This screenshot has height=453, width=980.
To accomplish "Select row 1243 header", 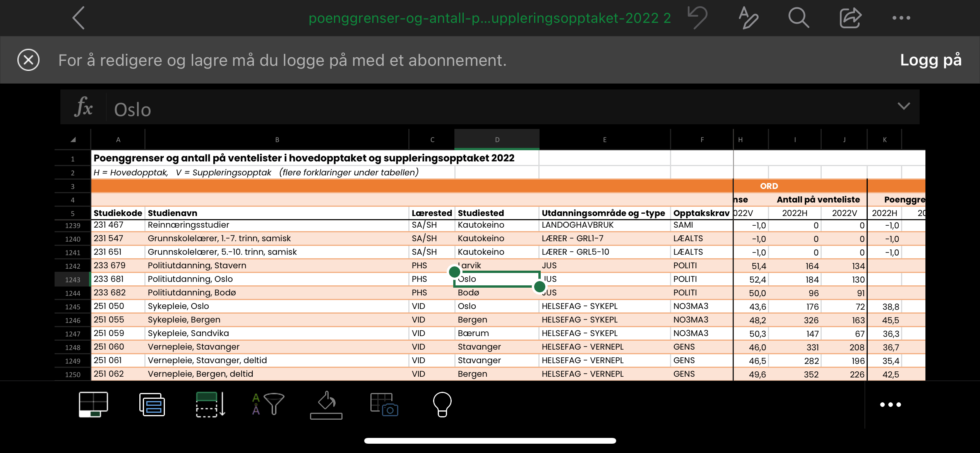I will [72, 280].
